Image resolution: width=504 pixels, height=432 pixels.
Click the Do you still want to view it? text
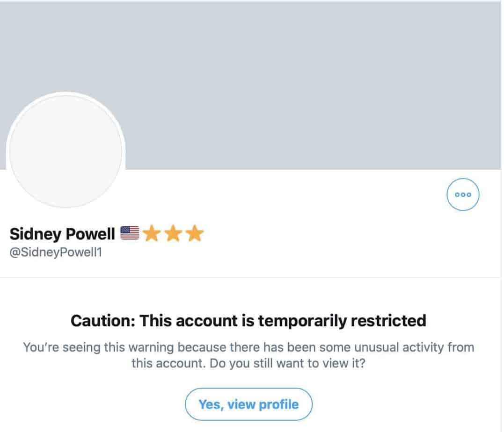tap(287, 363)
